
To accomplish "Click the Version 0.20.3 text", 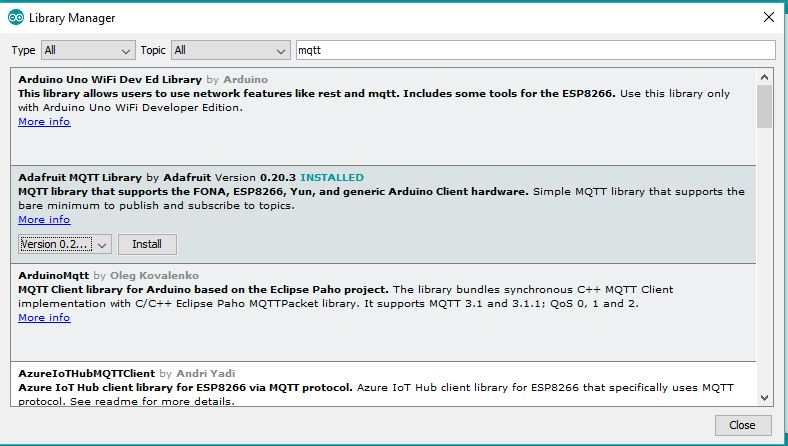I will pyautogui.click(x=255, y=177).
